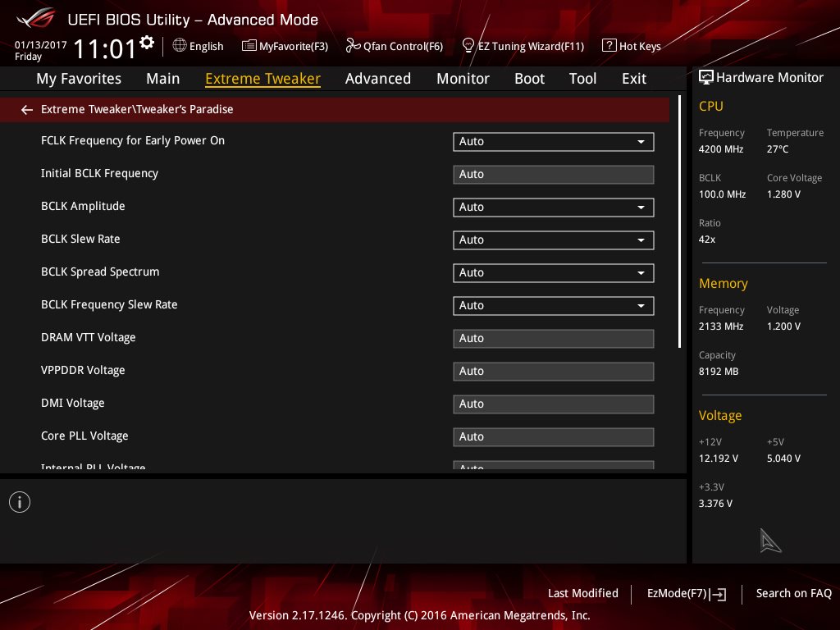Open the clock settings gear icon
The image size is (840, 630).
(x=147, y=43)
